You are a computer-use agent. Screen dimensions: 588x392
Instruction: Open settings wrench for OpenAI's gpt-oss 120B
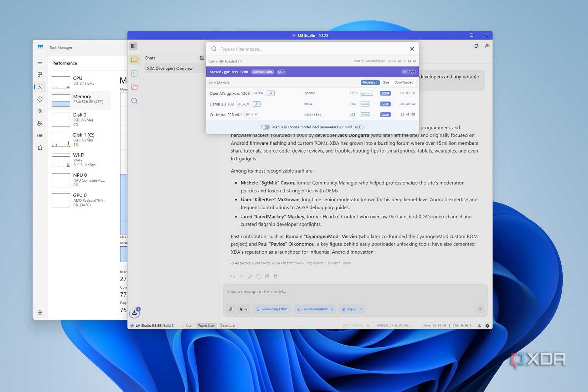[x=271, y=93]
